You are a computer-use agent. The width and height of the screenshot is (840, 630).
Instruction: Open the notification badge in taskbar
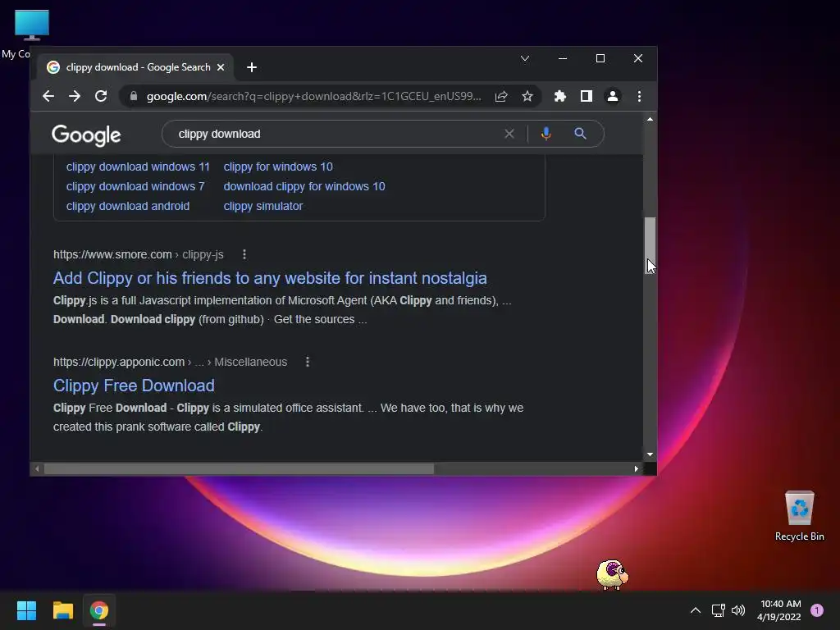point(817,610)
